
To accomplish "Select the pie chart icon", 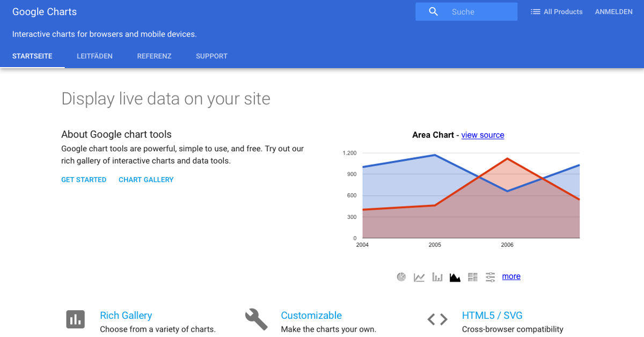I will pyautogui.click(x=401, y=277).
